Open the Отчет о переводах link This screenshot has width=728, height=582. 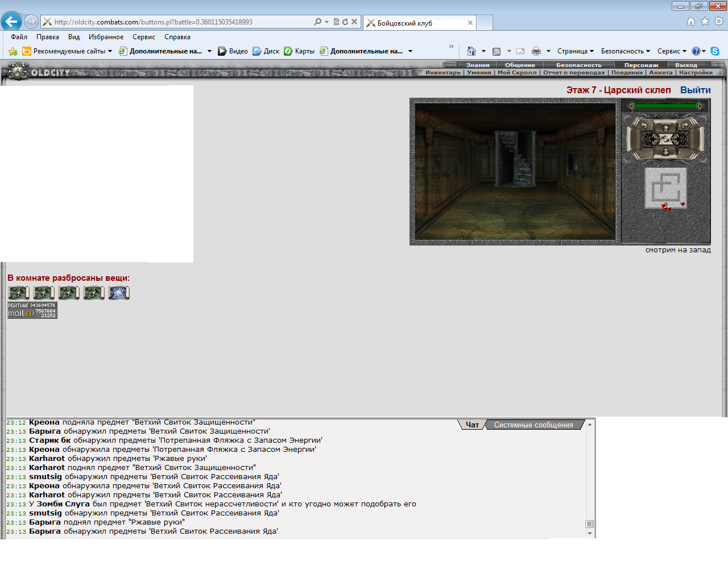click(x=574, y=73)
